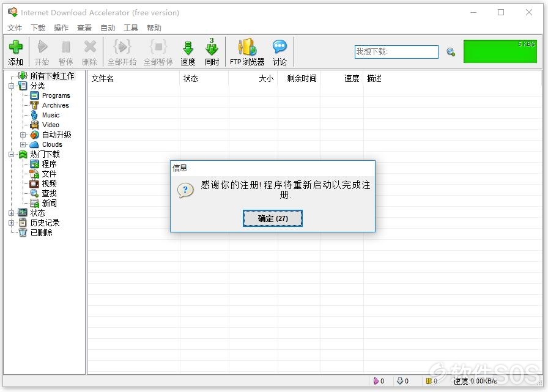Open 查找 under 热门下载
548x392 pixels.
point(49,193)
